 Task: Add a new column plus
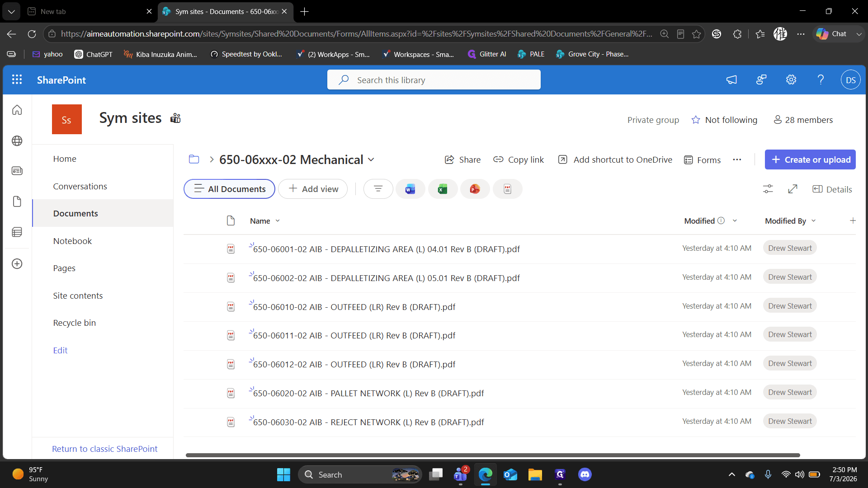[853, 221]
